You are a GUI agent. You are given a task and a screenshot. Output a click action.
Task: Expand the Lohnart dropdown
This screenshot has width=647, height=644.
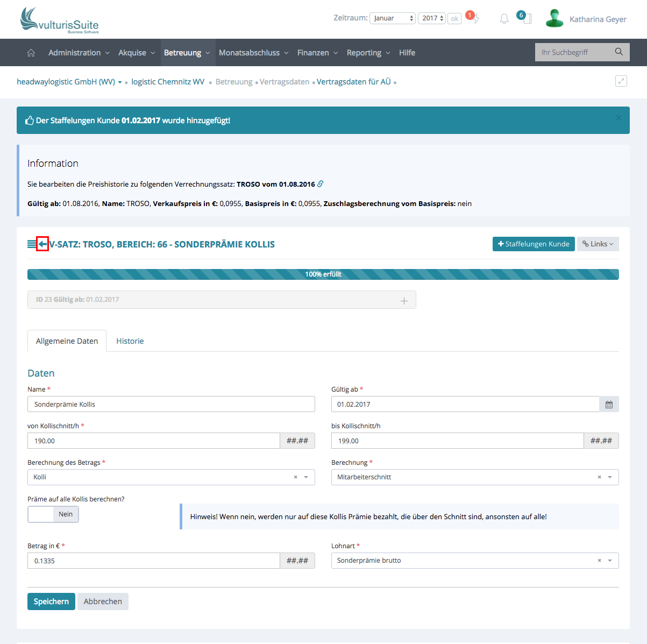[610, 561]
